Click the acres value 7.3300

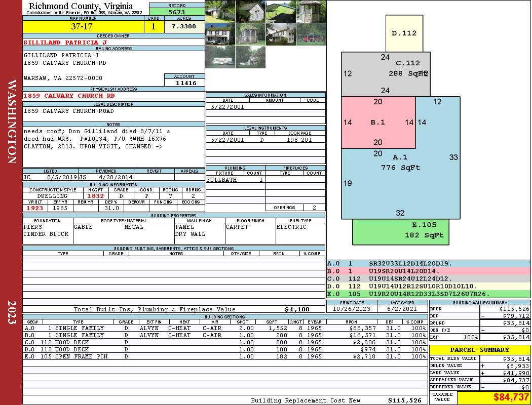point(184,26)
